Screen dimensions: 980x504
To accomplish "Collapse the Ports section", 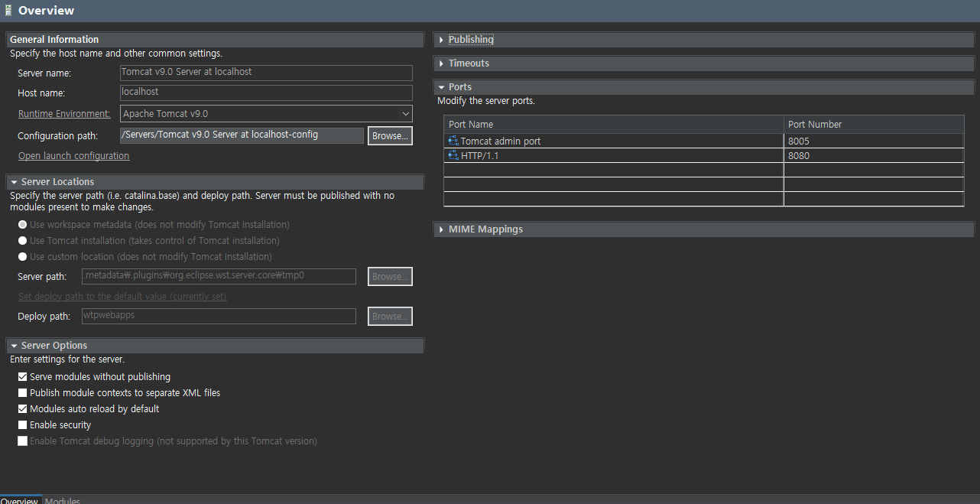I will pos(442,87).
